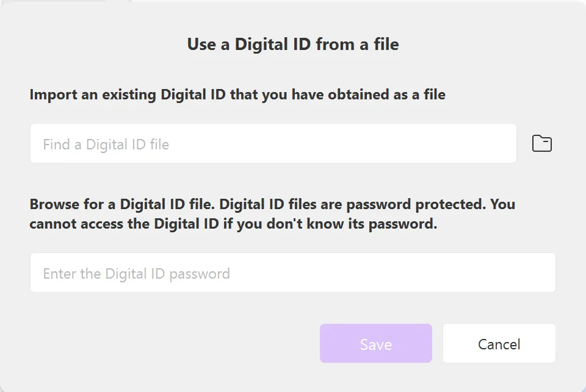The image size is (586, 392).
Task: Open file browser for Digital ID
Action: click(x=541, y=144)
